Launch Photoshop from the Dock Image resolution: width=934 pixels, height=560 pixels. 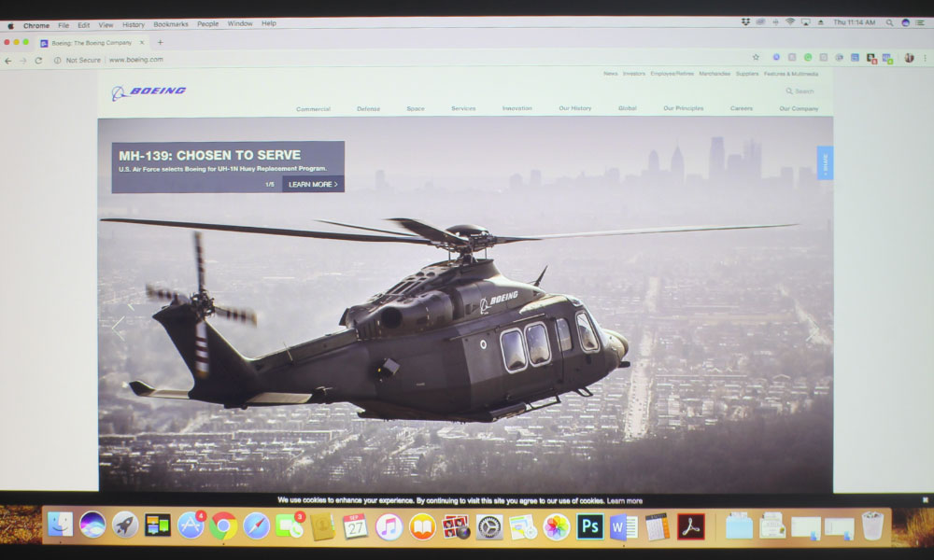pos(589,526)
